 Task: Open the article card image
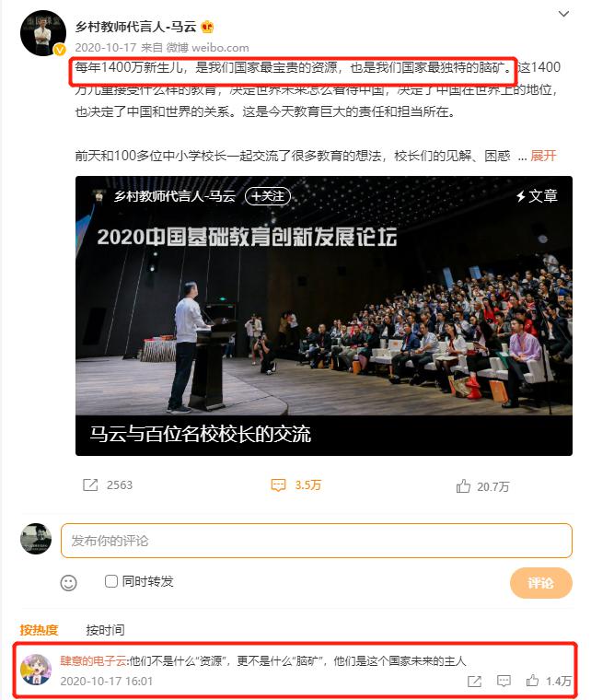click(324, 316)
